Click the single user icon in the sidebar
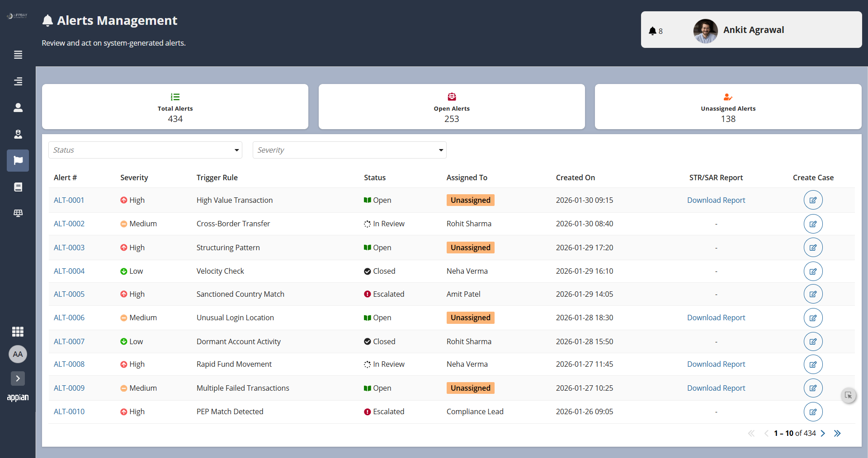The image size is (868, 458). click(18, 107)
